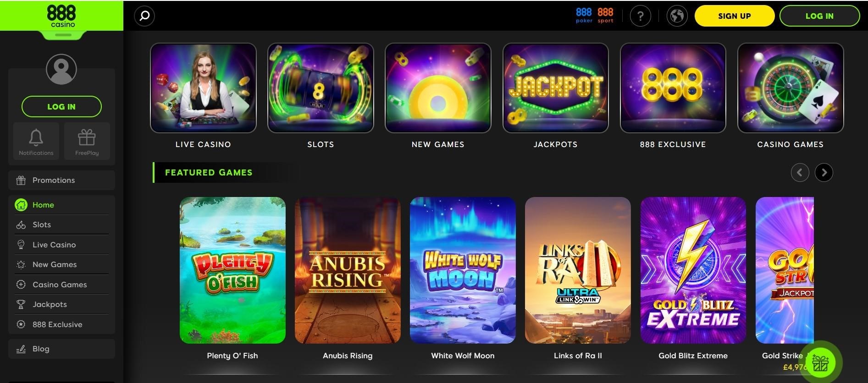Open the language globe icon
The height and width of the screenshot is (383, 868).
677,16
